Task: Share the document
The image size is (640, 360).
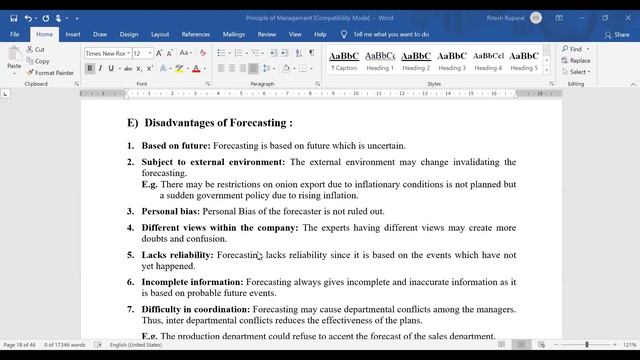Action: click(617, 35)
